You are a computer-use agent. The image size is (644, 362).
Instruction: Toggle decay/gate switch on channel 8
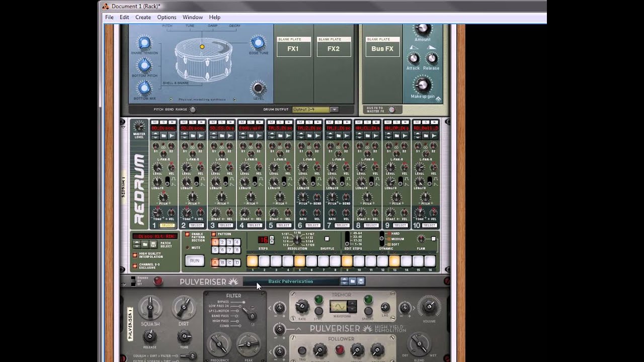pos(371,182)
